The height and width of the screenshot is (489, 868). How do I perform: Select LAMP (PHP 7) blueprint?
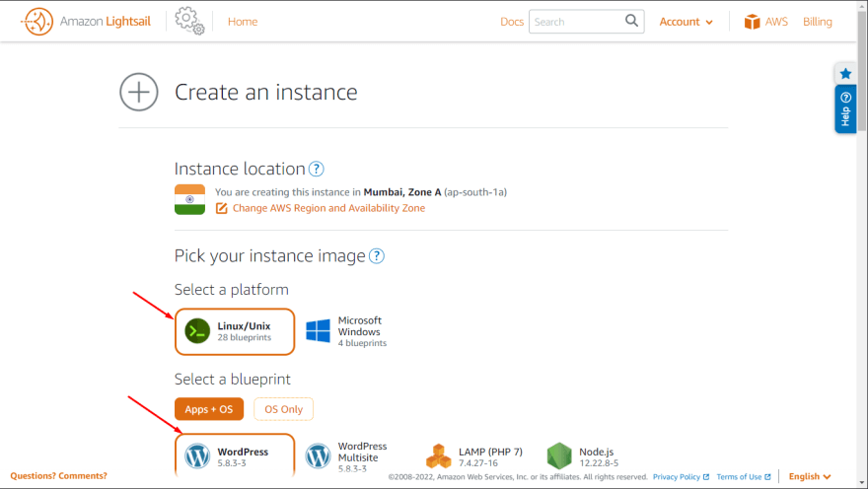[475, 456]
